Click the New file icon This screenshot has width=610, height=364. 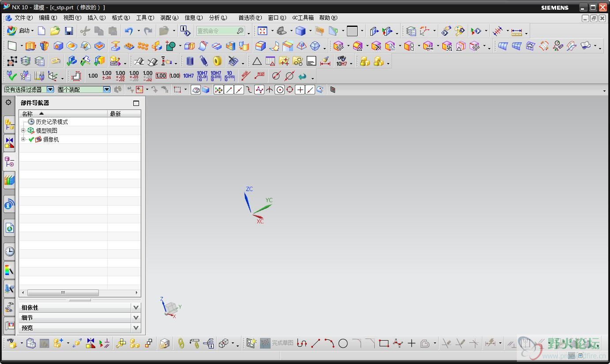pos(41,31)
